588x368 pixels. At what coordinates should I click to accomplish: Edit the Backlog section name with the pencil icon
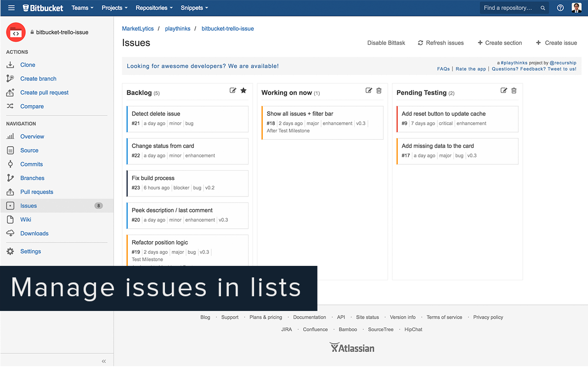click(233, 90)
